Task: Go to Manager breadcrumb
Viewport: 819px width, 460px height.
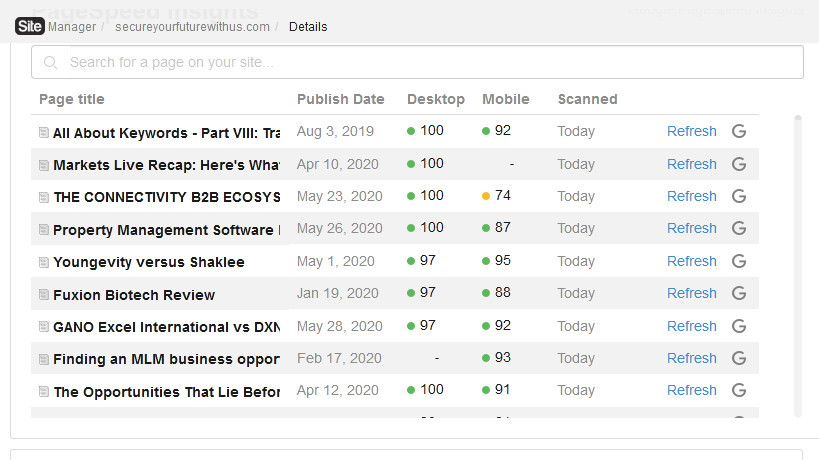Action: click(x=72, y=27)
